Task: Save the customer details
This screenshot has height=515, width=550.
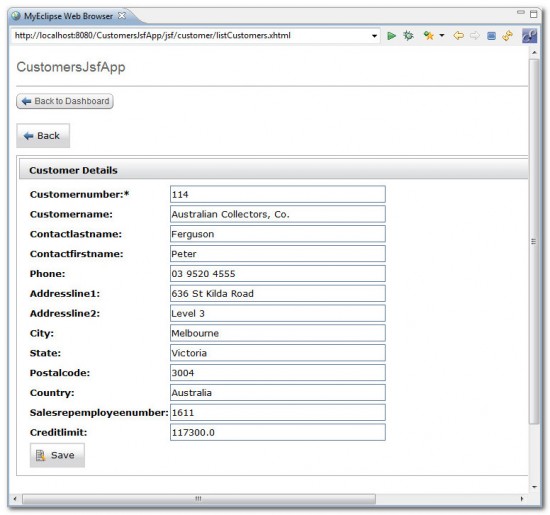Action: click(x=57, y=455)
